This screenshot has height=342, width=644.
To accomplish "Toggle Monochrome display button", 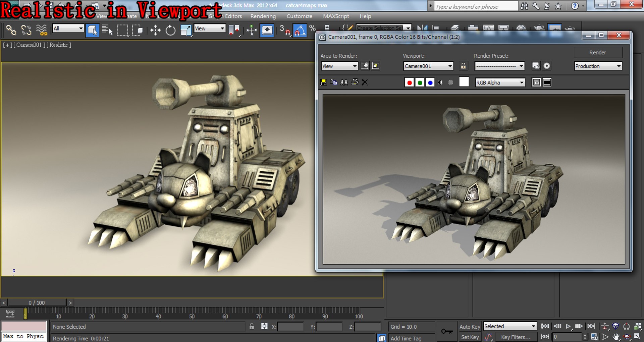I will pos(450,82).
